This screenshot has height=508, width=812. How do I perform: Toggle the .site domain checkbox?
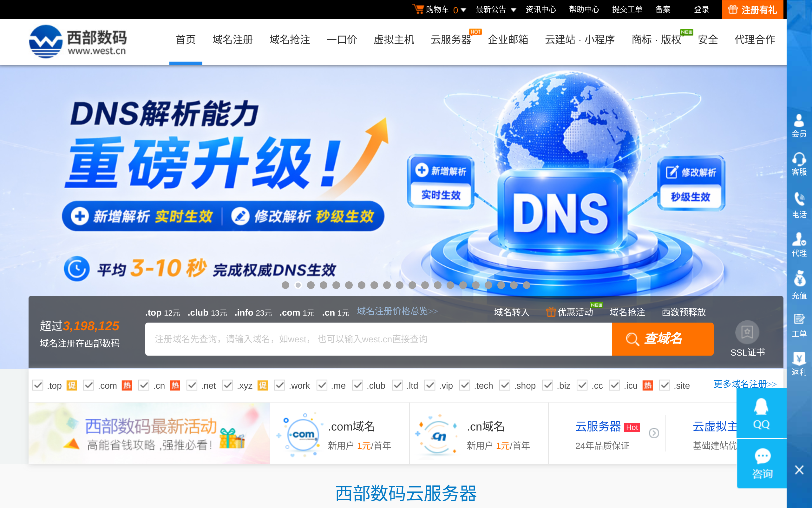pos(665,385)
